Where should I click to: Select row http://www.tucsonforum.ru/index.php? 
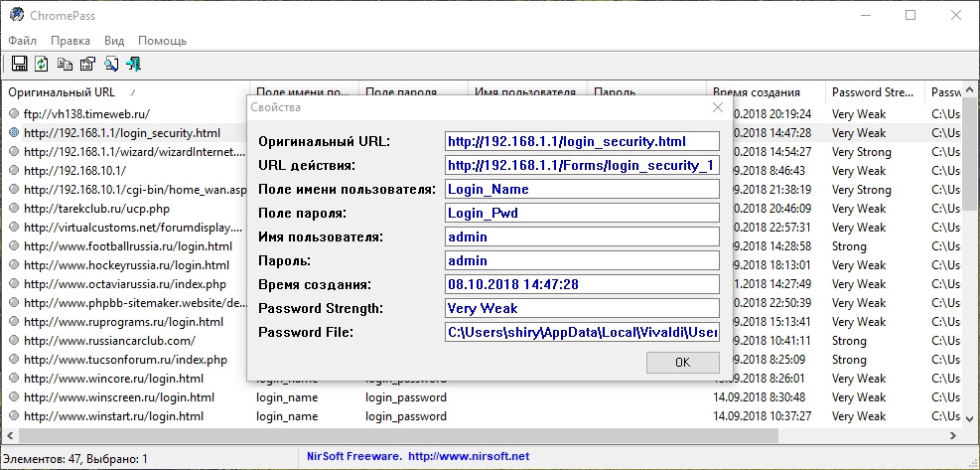(125, 360)
